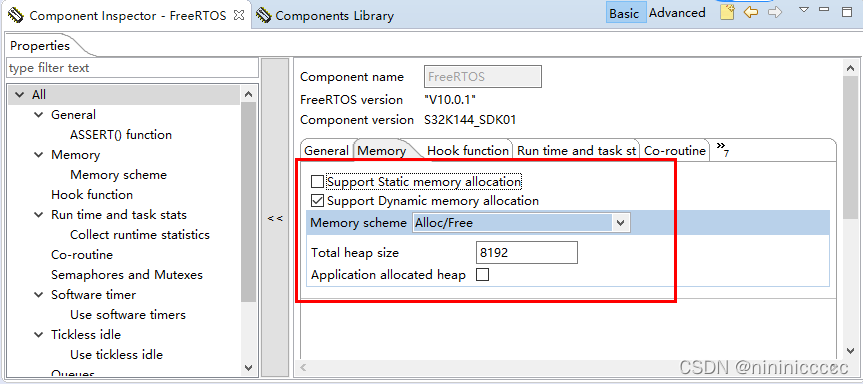Click the type filter text field

[133, 68]
